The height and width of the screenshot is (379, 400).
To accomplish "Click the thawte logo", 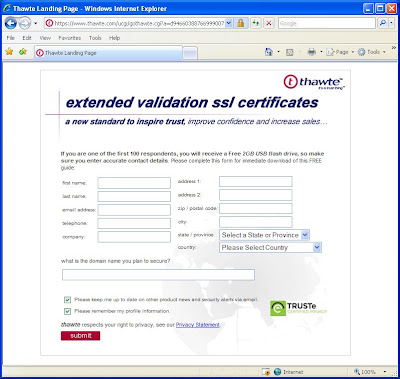I will click(314, 82).
